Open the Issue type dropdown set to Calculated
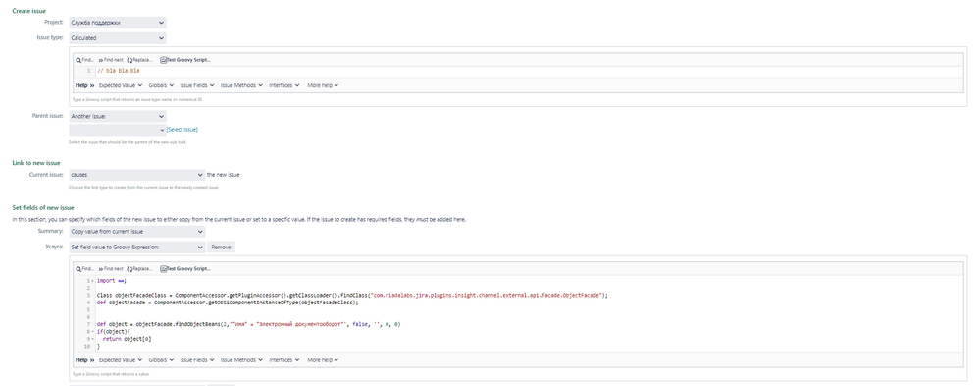 [x=118, y=38]
